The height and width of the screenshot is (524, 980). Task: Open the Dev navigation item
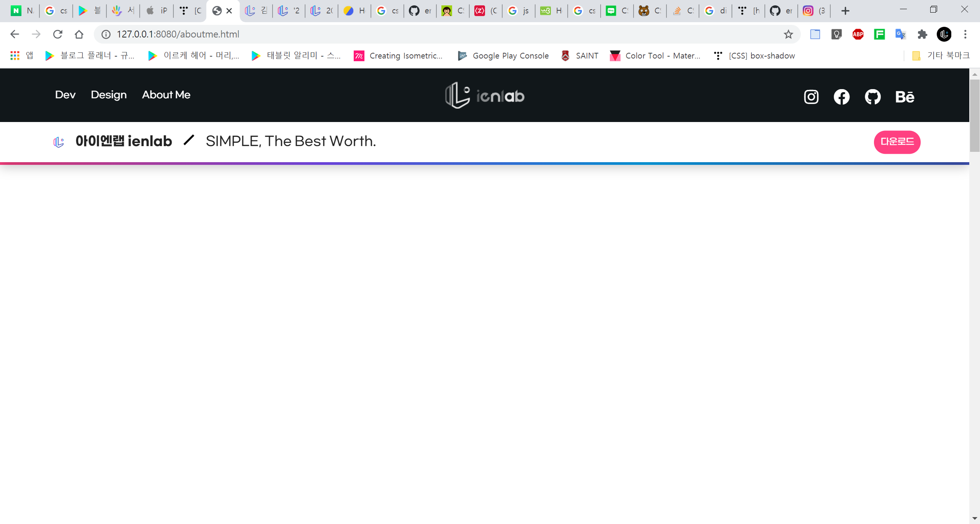[x=65, y=95]
